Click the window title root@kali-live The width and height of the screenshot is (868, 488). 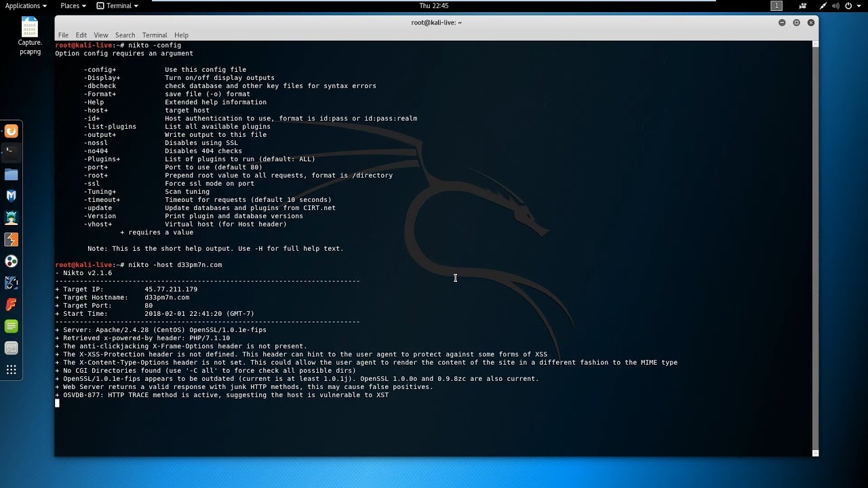[436, 22]
